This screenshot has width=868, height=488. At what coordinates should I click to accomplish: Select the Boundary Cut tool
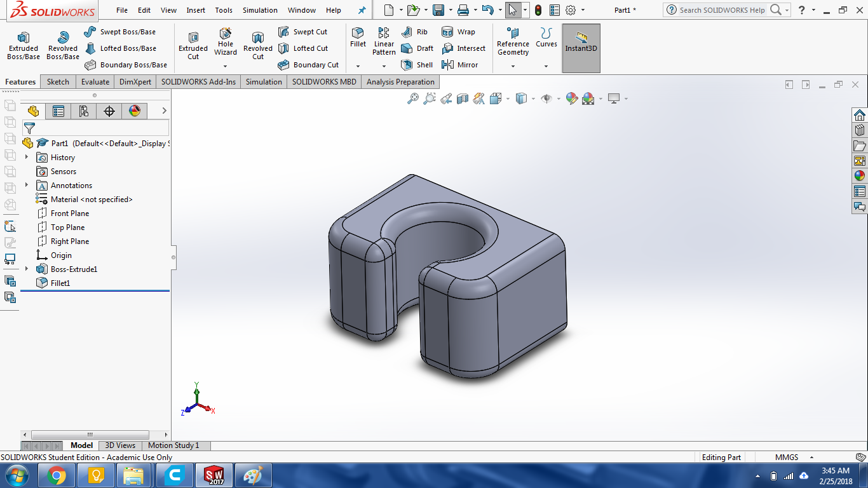pos(309,65)
